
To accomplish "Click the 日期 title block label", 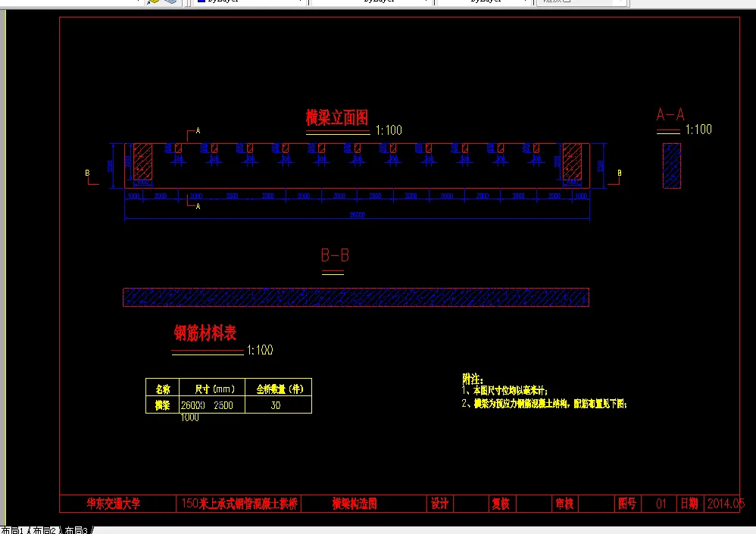I will point(689,504).
